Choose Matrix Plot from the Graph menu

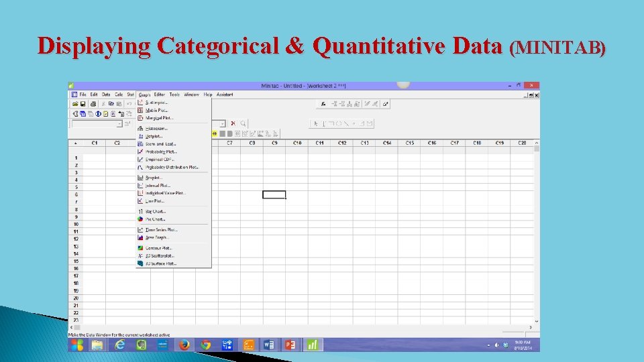coord(172,111)
